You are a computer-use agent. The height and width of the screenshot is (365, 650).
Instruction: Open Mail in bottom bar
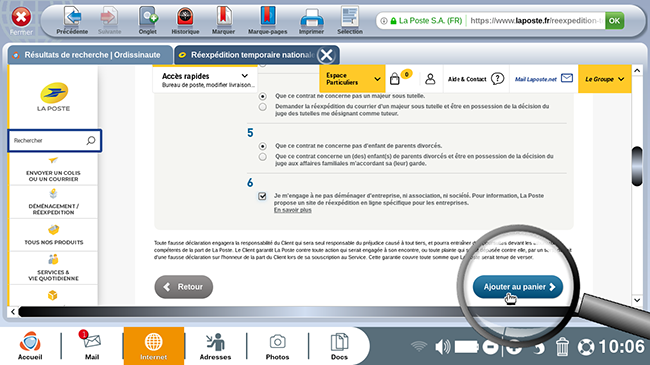(92, 346)
